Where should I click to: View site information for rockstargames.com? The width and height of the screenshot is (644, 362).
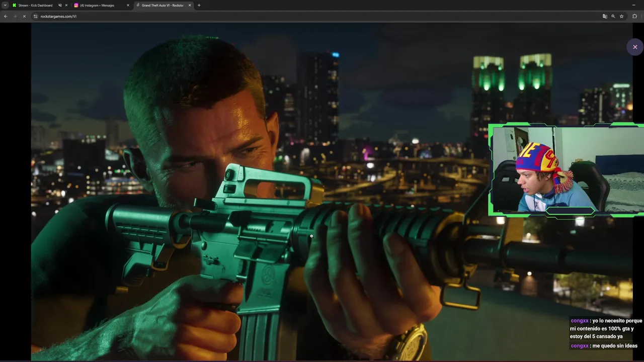point(35,16)
